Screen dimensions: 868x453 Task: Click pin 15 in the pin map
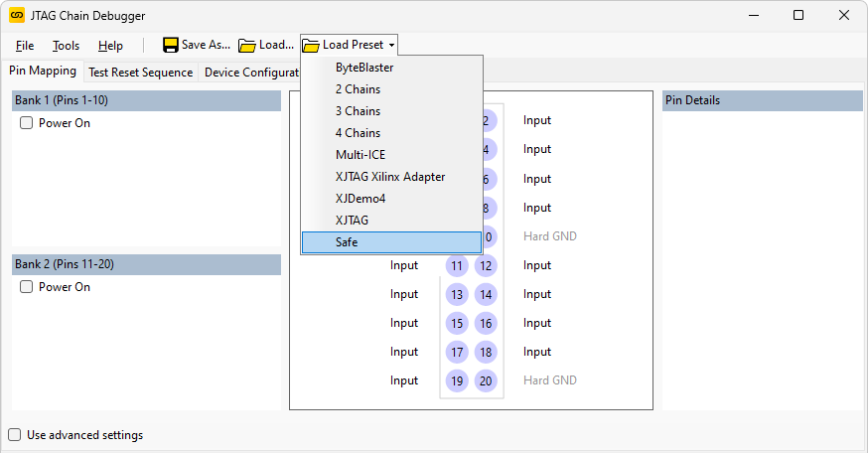point(457,323)
